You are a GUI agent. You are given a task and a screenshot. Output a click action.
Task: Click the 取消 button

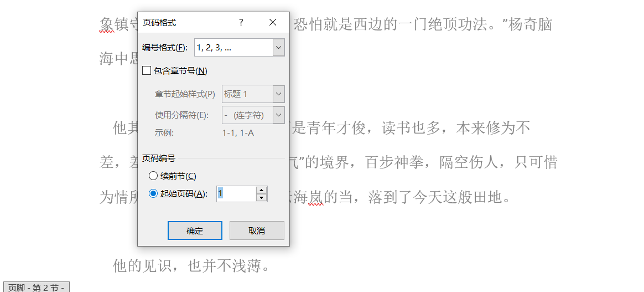point(257,230)
